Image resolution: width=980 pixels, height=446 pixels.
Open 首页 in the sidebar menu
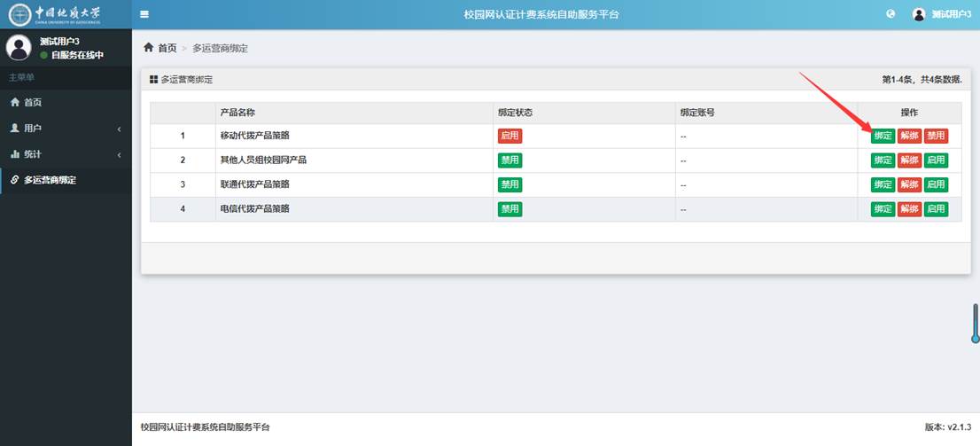click(x=66, y=103)
